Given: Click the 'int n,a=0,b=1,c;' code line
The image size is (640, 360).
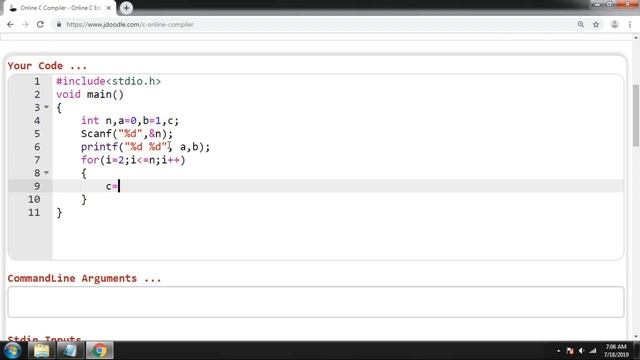Looking at the screenshot, I should [130, 120].
